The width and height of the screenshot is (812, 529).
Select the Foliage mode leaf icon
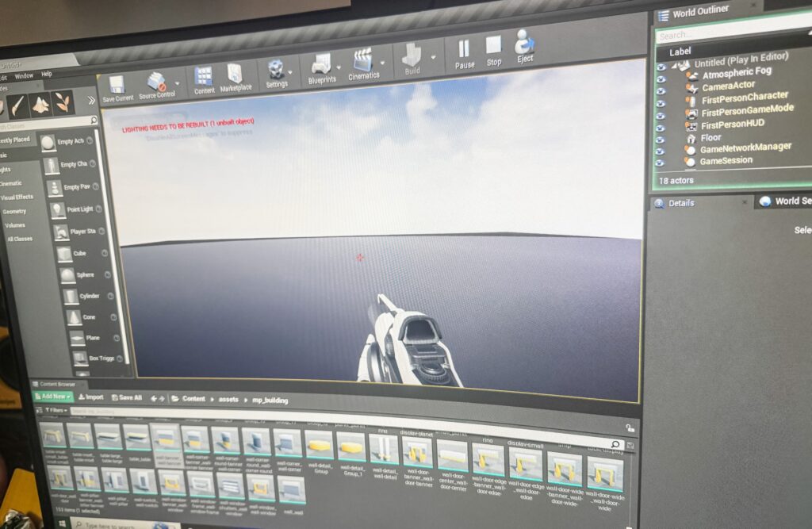pyautogui.click(x=63, y=102)
